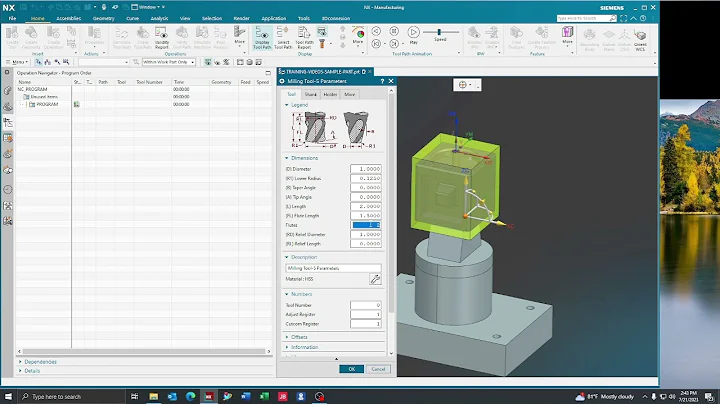The width and height of the screenshot is (720, 404).
Task: Open the Analysis ribbon tab
Action: [159, 18]
